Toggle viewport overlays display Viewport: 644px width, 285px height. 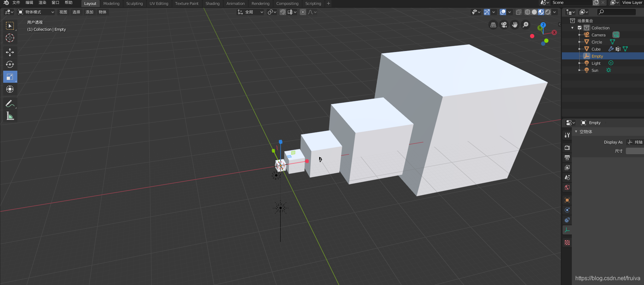point(503,12)
